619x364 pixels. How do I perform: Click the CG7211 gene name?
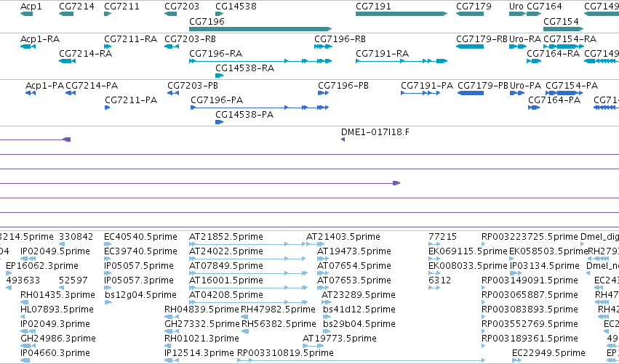[121, 7]
